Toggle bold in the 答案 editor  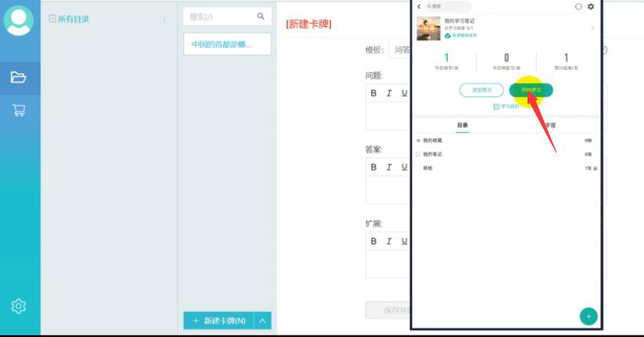coord(373,167)
